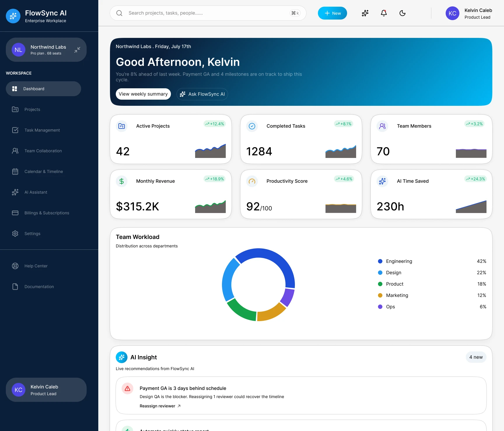Image resolution: width=504 pixels, height=431 pixels.
Task: Click the Active Projects sparkline chart
Action: pyautogui.click(x=210, y=151)
